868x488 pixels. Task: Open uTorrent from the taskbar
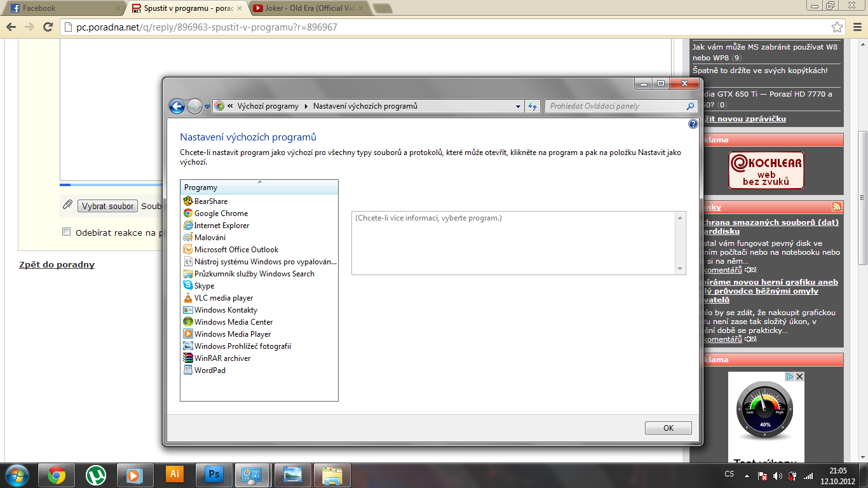coord(96,475)
